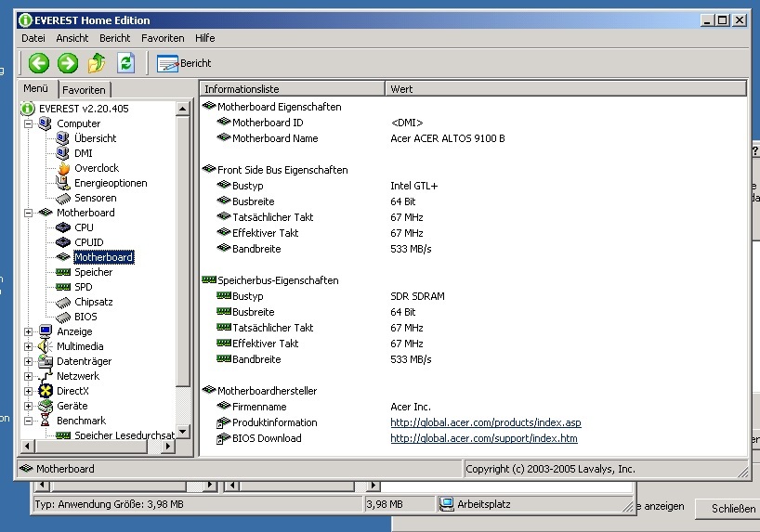Click the Datenträger drive icon
The height and width of the screenshot is (532, 760).
(46, 361)
